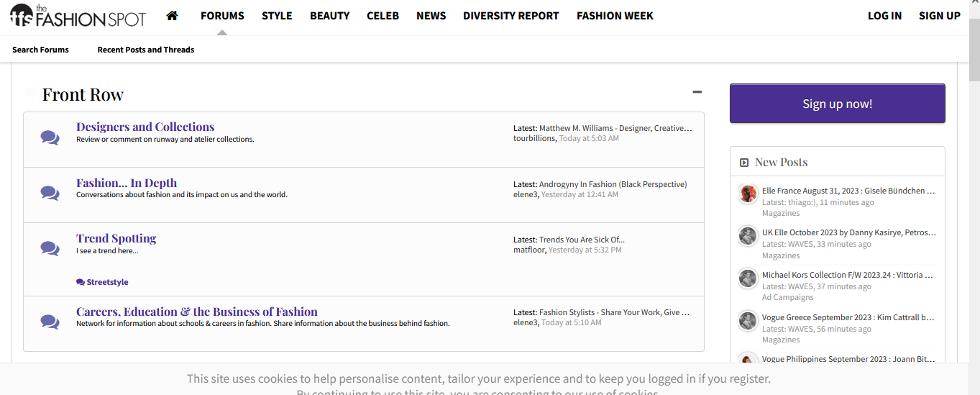Open user tourbillions profile

534,138
